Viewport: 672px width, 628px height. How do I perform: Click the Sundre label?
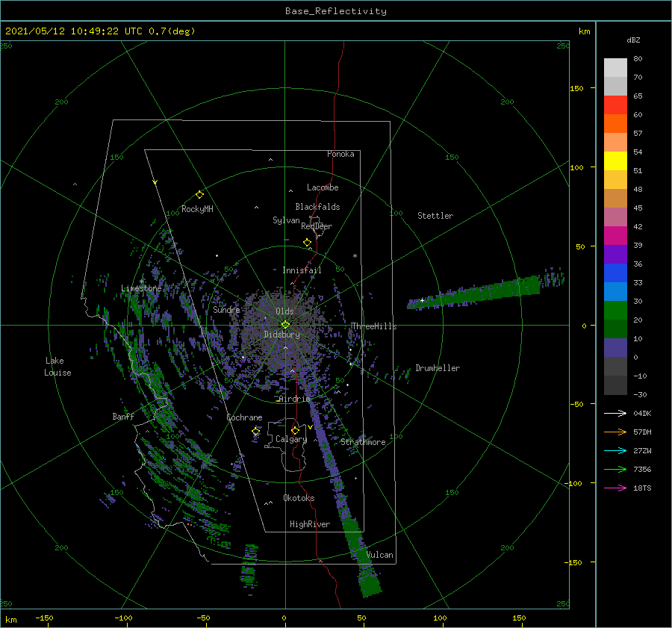pyautogui.click(x=226, y=309)
